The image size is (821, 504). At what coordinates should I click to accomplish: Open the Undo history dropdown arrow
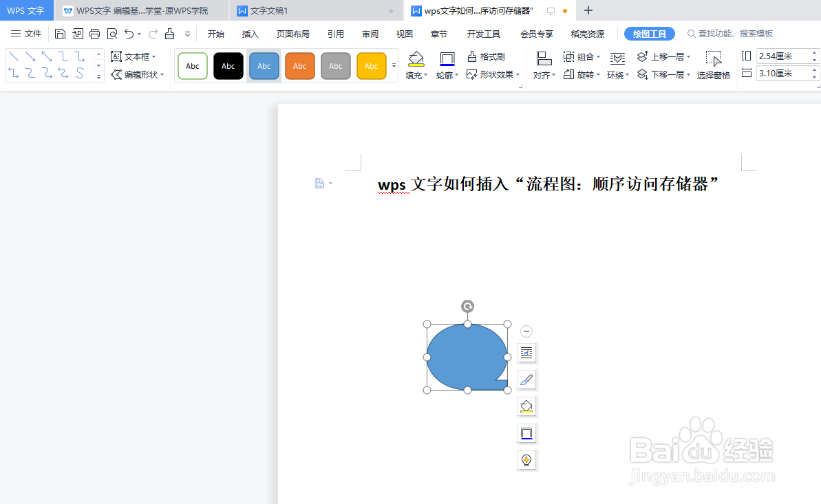coord(140,34)
